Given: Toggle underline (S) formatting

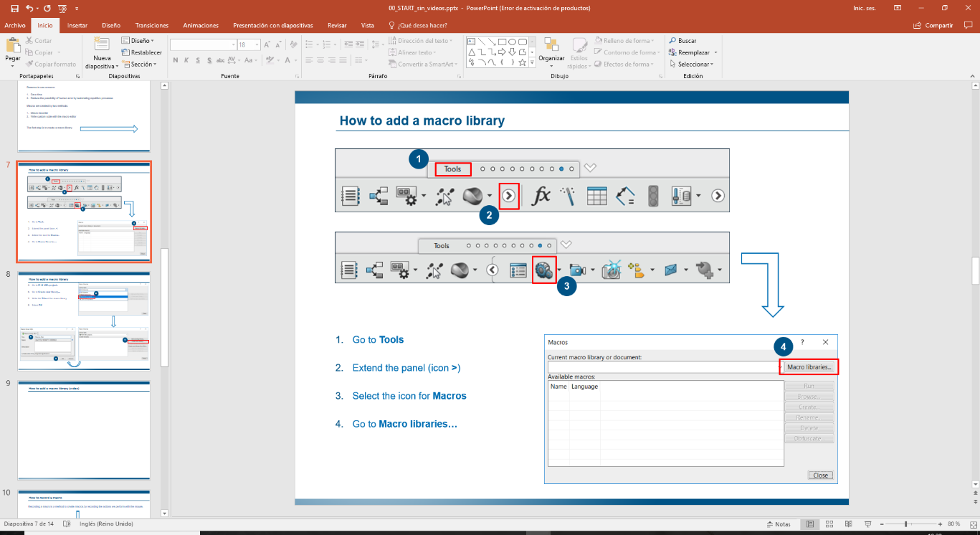Looking at the screenshot, I should [198, 60].
